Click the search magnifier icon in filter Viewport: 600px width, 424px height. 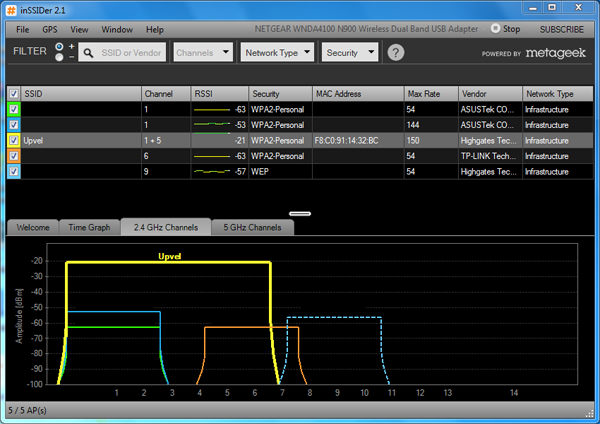click(90, 53)
